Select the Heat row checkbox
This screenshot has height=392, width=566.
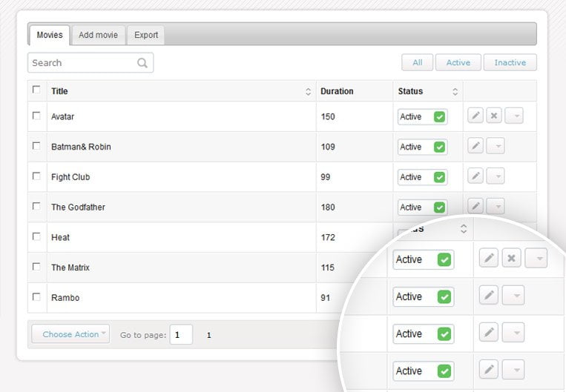tap(36, 236)
